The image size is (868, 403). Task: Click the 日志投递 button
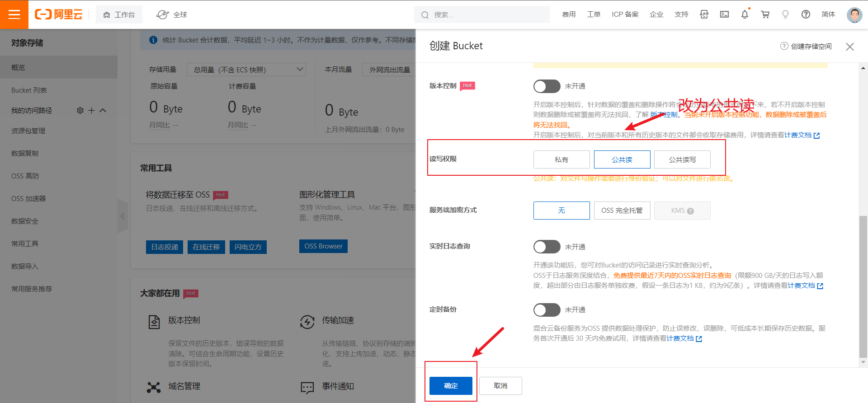click(165, 247)
